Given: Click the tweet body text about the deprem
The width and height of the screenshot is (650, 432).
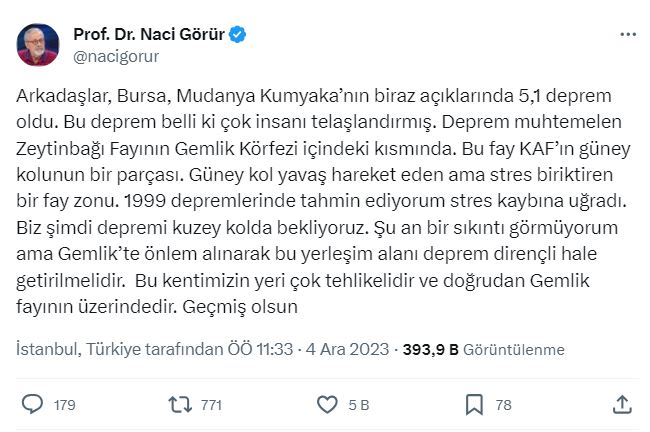Looking at the screenshot, I should (320, 198).
